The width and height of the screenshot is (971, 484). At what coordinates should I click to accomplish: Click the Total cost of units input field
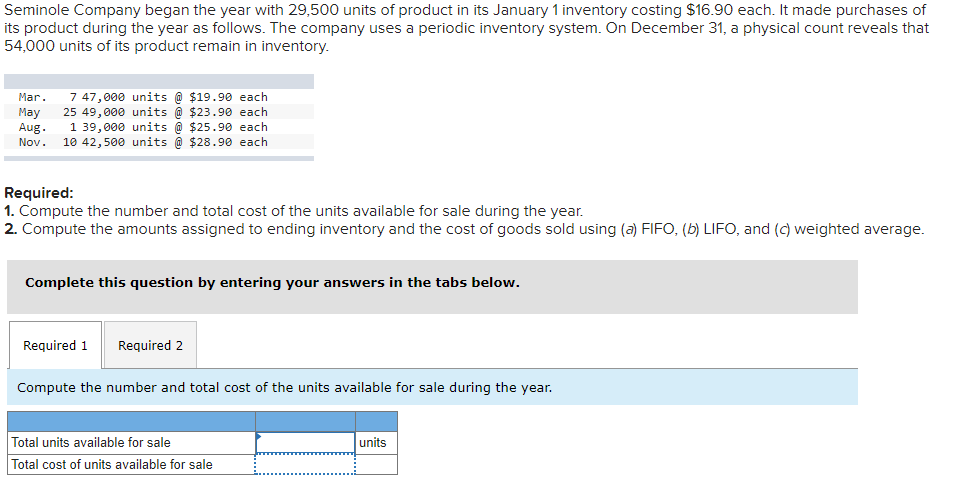click(305, 464)
